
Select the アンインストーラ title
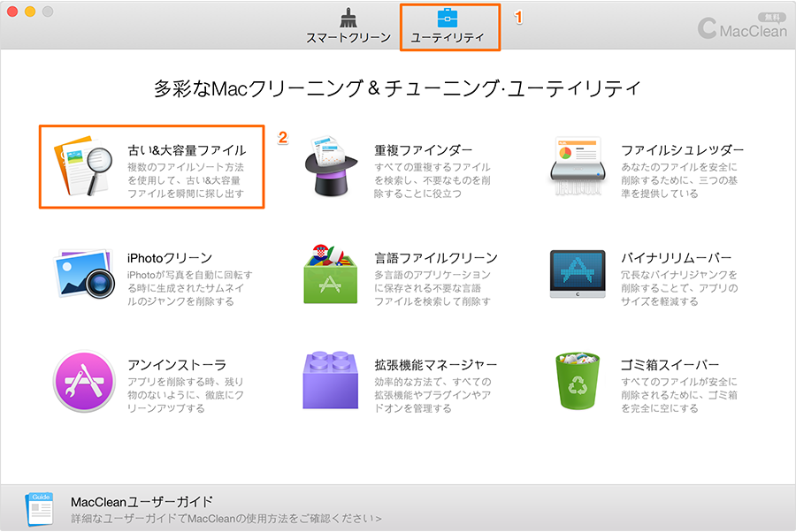pyautogui.click(x=177, y=365)
